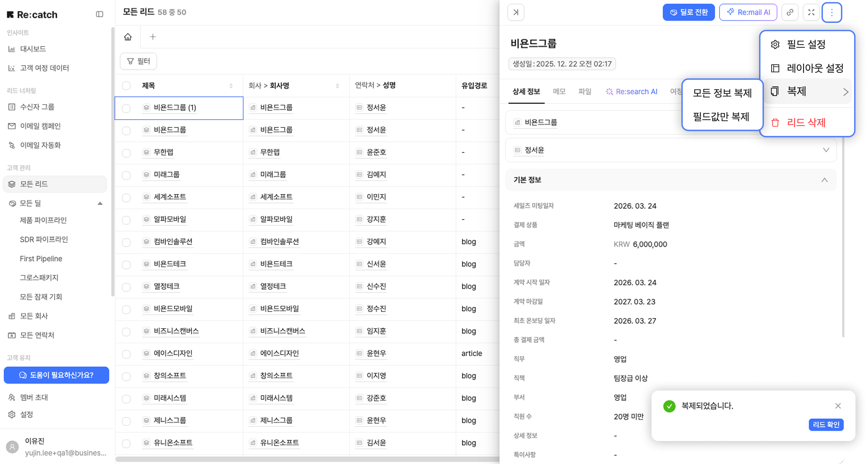This screenshot has height=464, width=868.
Task: Expand the 정서윤 contact card
Action: pos(826,150)
